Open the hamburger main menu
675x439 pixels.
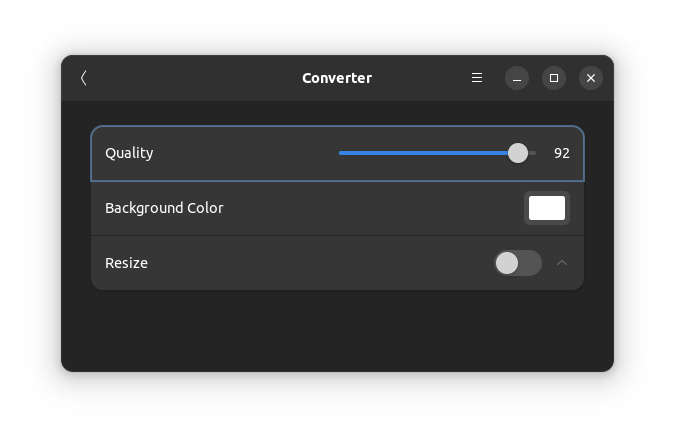(477, 78)
